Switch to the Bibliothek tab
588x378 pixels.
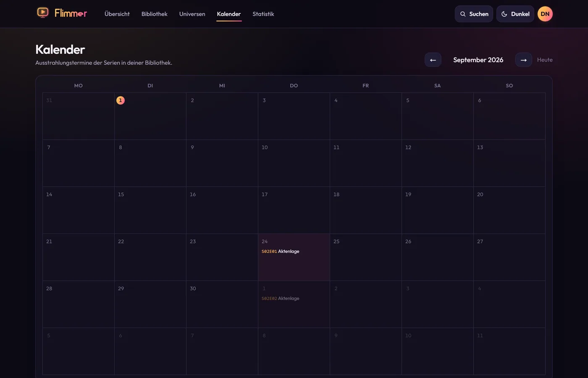pyautogui.click(x=154, y=14)
